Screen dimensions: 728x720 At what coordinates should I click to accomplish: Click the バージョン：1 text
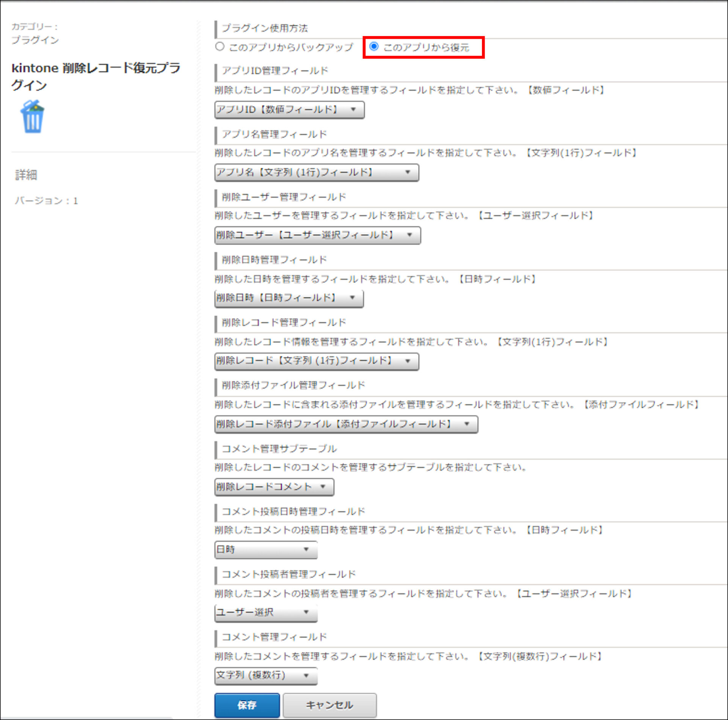46,201
